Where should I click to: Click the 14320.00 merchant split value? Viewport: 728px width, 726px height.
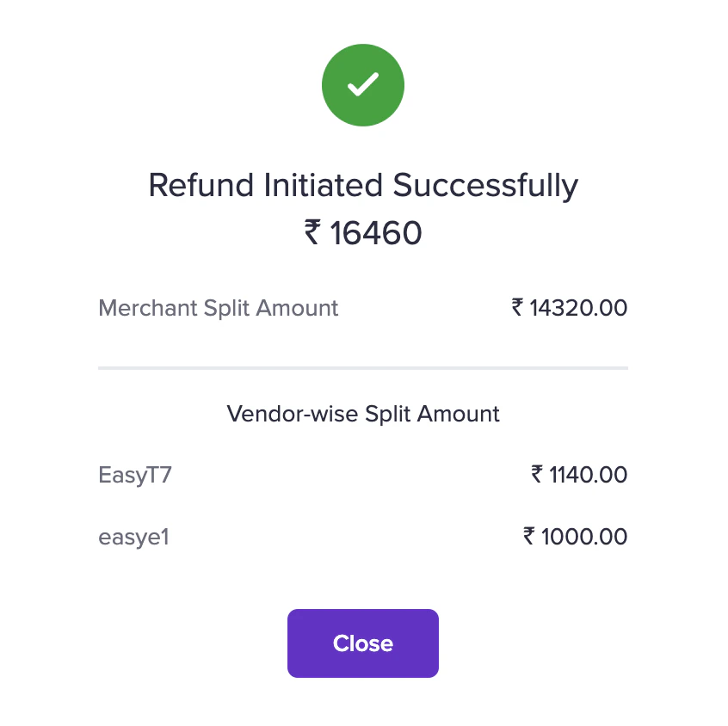click(x=578, y=308)
